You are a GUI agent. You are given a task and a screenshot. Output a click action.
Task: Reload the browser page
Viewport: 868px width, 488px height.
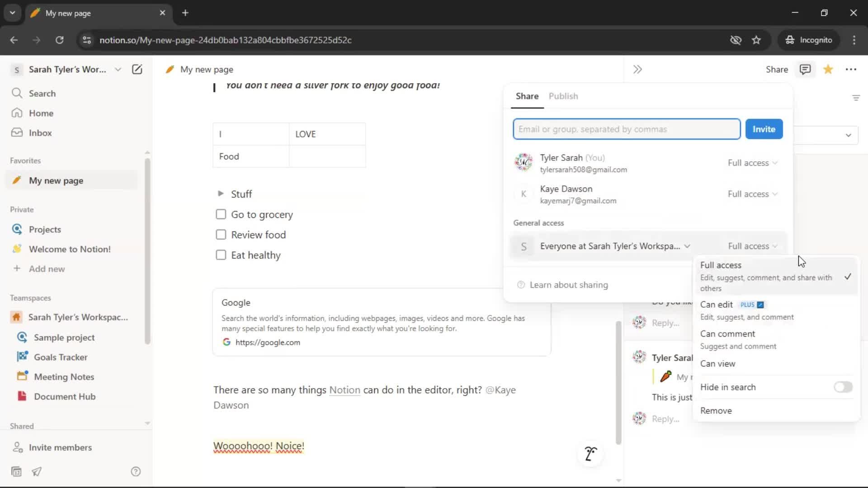click(x=59, y=40)
